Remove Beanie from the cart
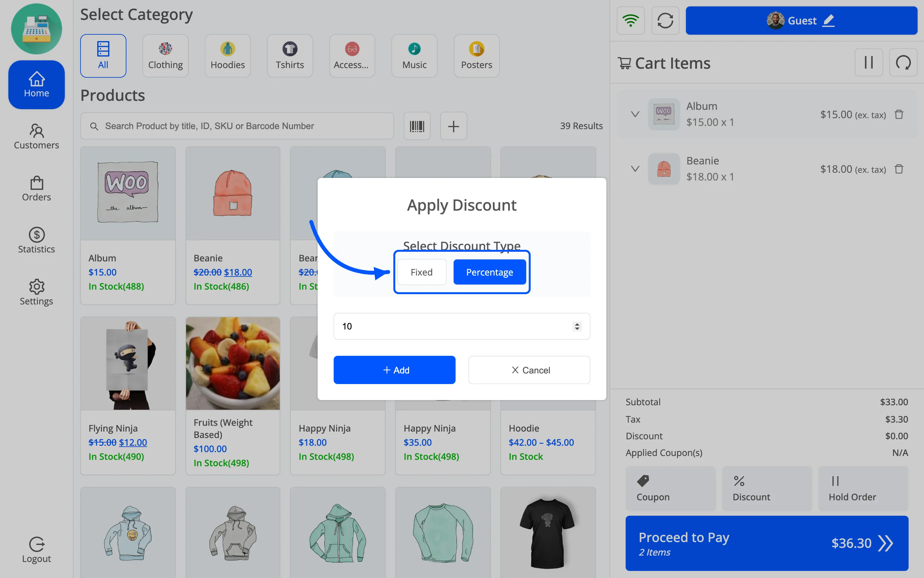The width and height of the screenshot is (924, 578). pos(899,169)
